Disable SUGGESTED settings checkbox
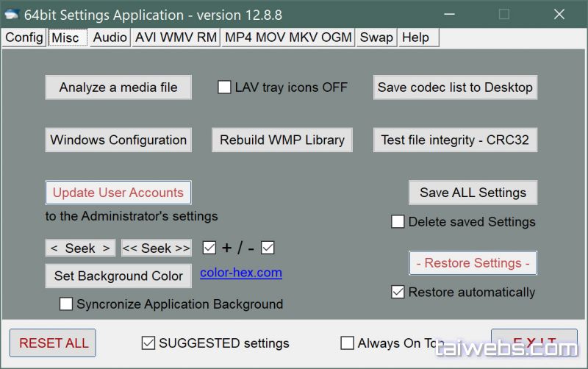The image size is (588, 369). tap(148, 343)
